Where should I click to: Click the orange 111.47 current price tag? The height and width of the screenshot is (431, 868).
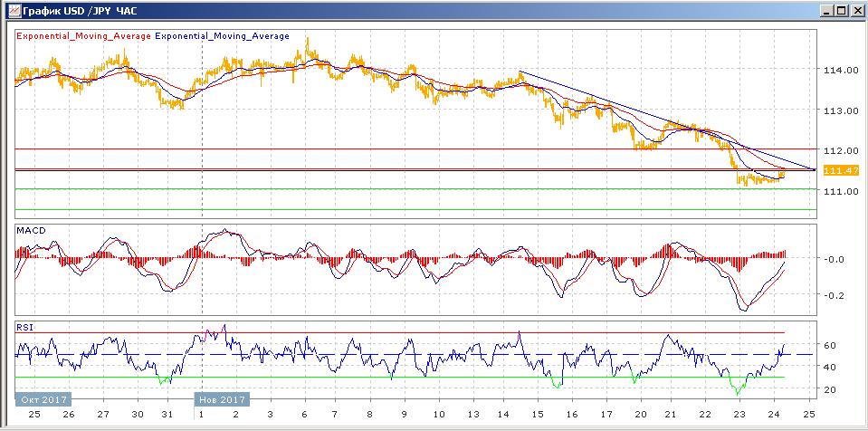(842, 170)
